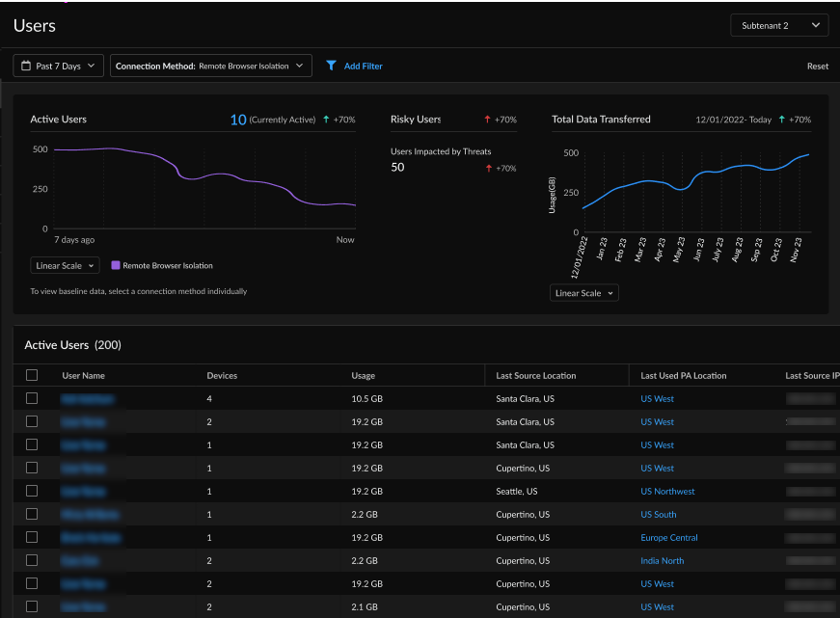Click the purple Remote Browser Isolation legend swatch
Image resolution: width=840 pixels, height=618 pixels.
click(x=116, y=265)
